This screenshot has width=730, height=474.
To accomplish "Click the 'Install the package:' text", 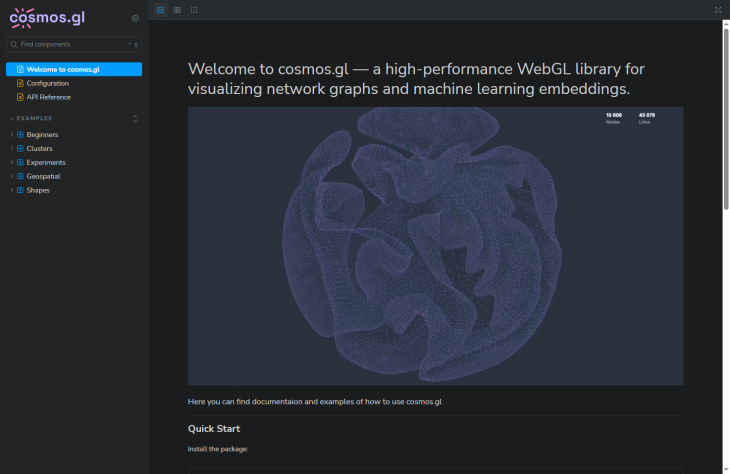I will [x=218, y=449].
